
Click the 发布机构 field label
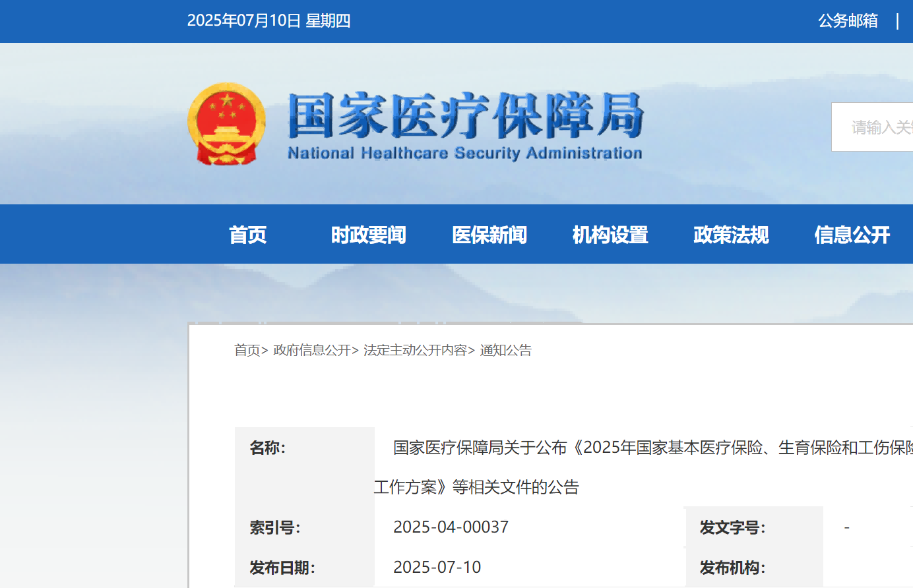coord(732,568)
